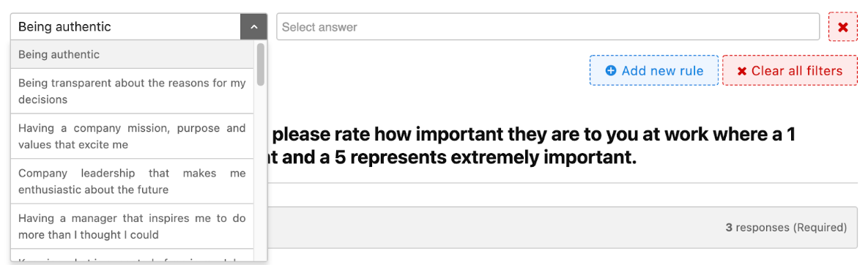Image resolution: width=868 pixels, height=265 pixels.
Task: Pick 'Having a company mission, purpose and values'
Action: (132, 136)
